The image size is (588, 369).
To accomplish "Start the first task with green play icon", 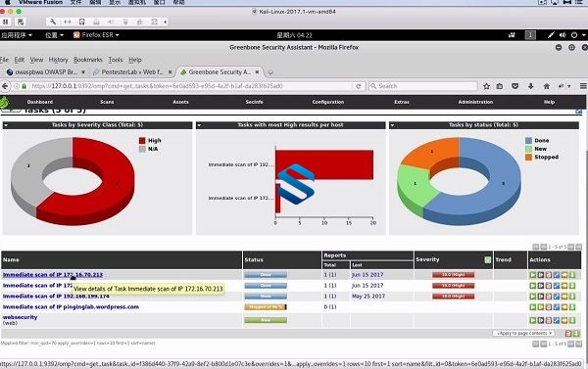I will click(532, 275).
